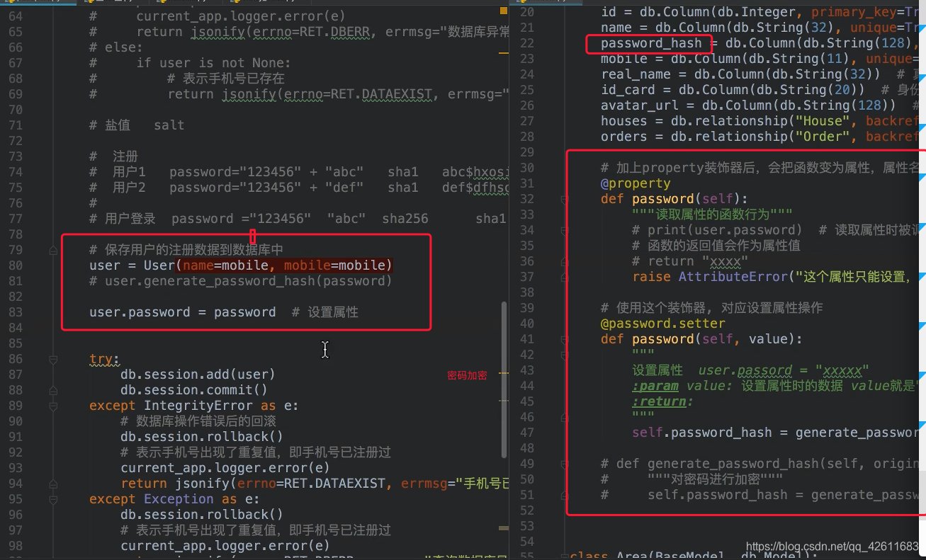Click the left editor vertical scrollbar

(504, 379)
